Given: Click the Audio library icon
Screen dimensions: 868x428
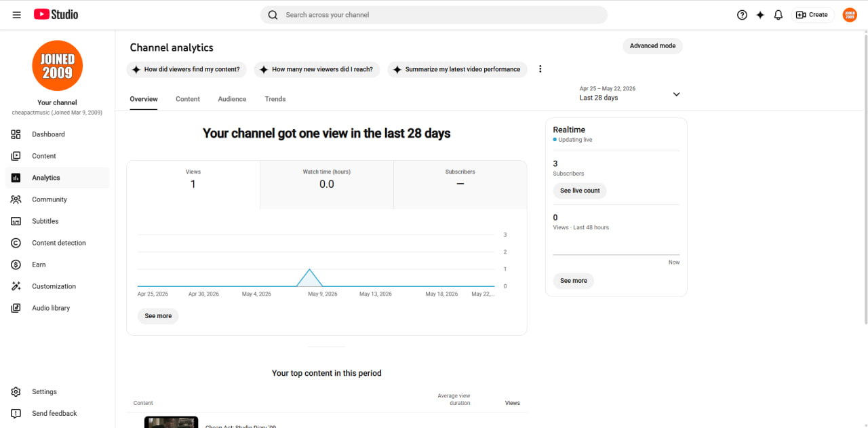Looking at the screenshot, I should 16,308.
